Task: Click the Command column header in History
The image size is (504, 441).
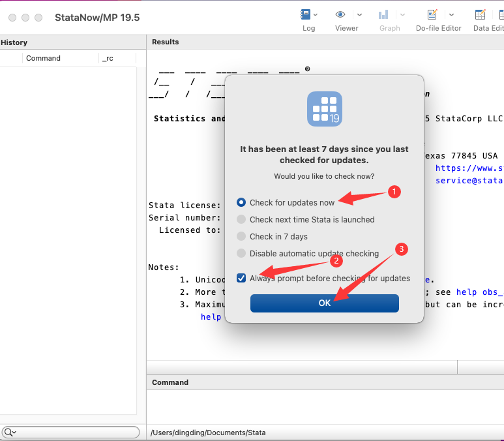Action: tap(43, 58)
